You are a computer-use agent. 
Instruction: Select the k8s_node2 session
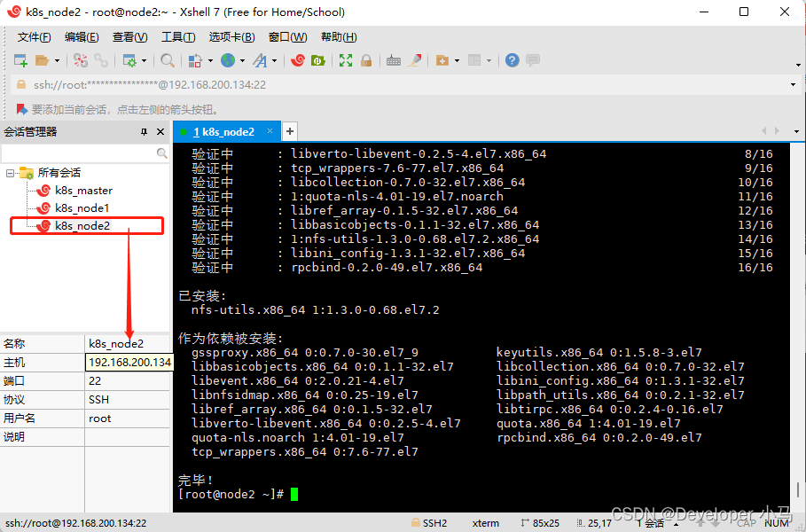(82, 226)
